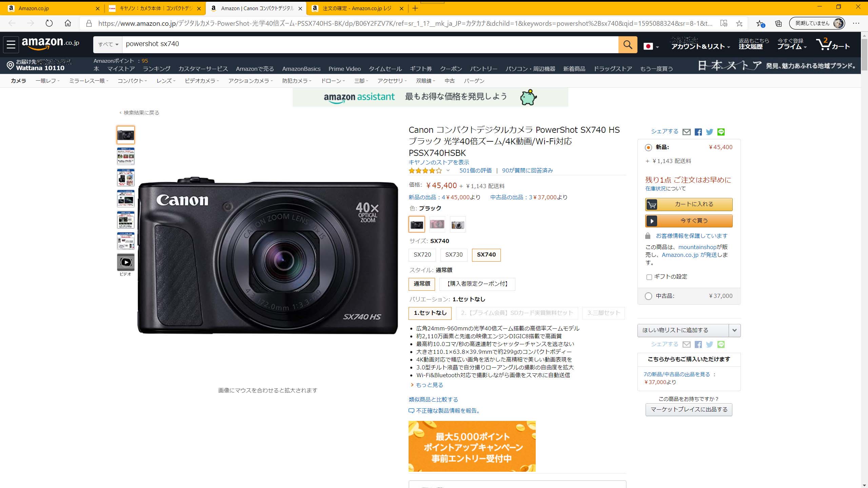Image resolution: width=868 pixels, height=488 pixels.
Task: Expand 一眼レフ category menu
Action: (x=47, y=81)
